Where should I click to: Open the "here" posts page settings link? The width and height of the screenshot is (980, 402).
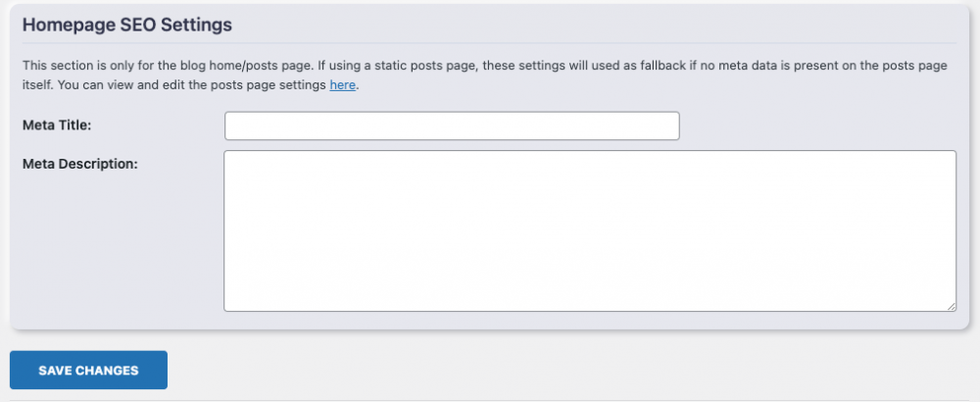(342, 85)
